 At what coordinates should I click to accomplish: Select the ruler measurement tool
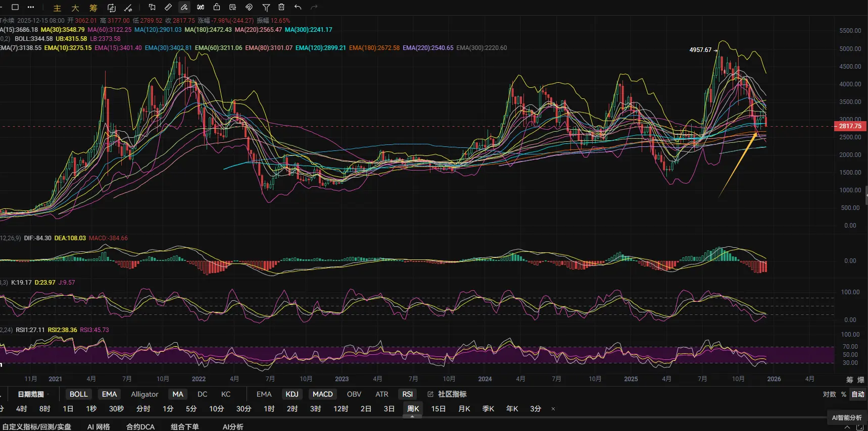point(168,7)
